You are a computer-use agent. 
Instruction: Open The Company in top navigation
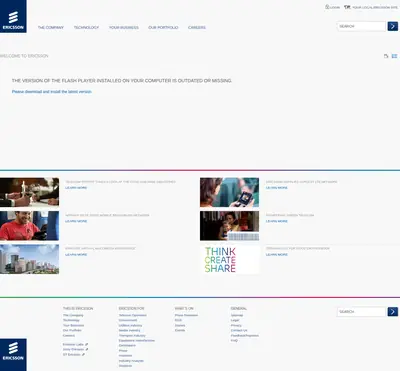[x=51, y=27]
